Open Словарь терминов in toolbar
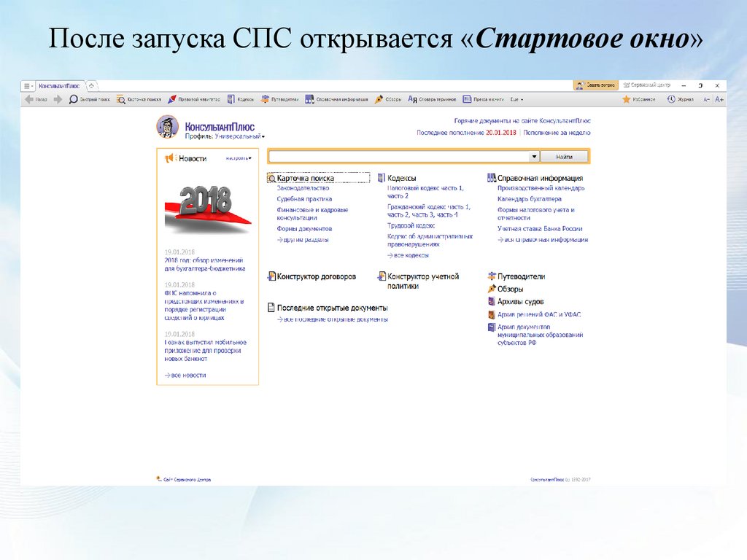Viewport: 747px width, 560px height. point(432,99)
